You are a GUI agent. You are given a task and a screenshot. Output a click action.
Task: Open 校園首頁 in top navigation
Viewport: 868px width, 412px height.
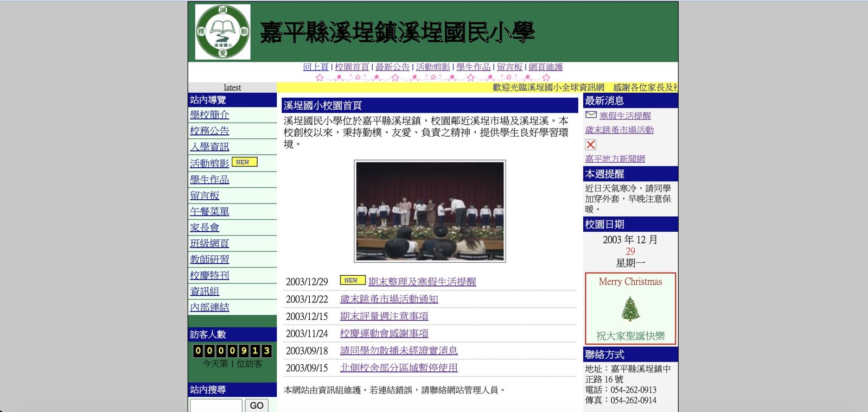[x=352, y=67]
